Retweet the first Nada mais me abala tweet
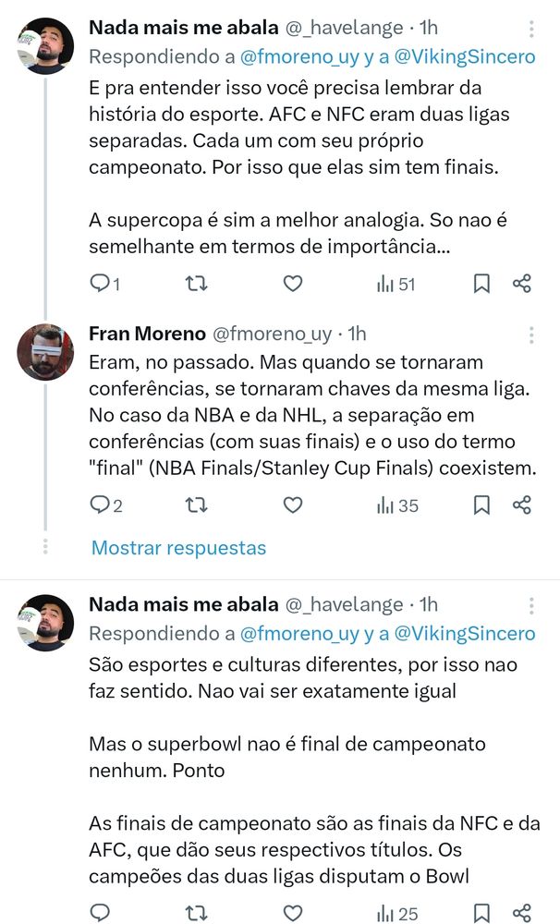The image size is (560, 924). pos(196,284)
